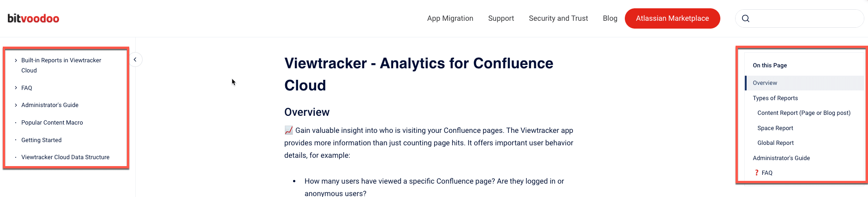Screen dimensions: 868x197
Task: Click the Atlassian Marketplace button
Action: coord(672,18)
